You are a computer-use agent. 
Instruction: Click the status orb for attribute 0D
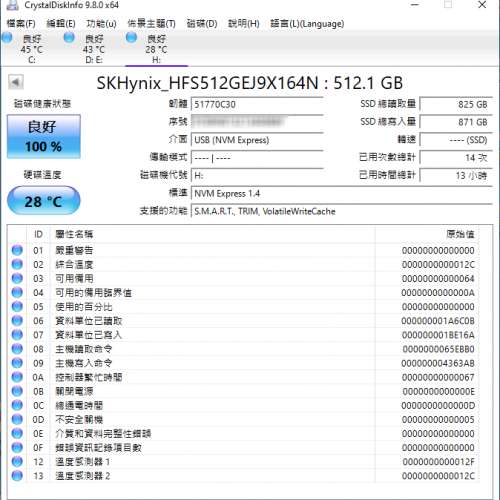point(17,419)
